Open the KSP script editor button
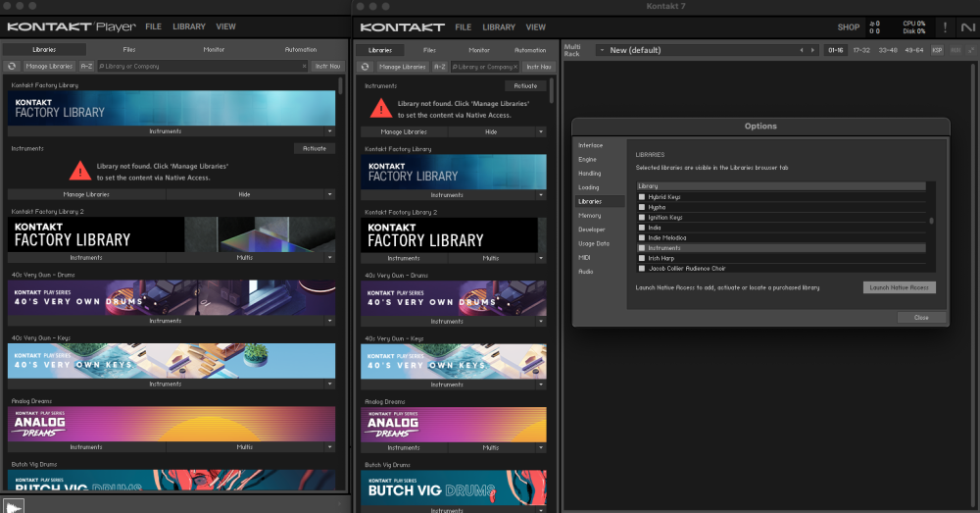980x513 pixels. [x=937, y=50]
